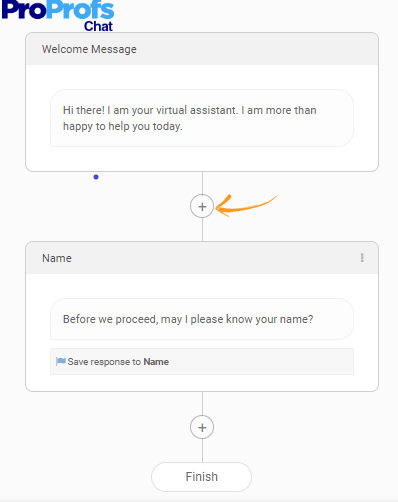This screenshot has height=502, width=398.
Task: Click the ProProfs logo
Action: tap(58, 10)
